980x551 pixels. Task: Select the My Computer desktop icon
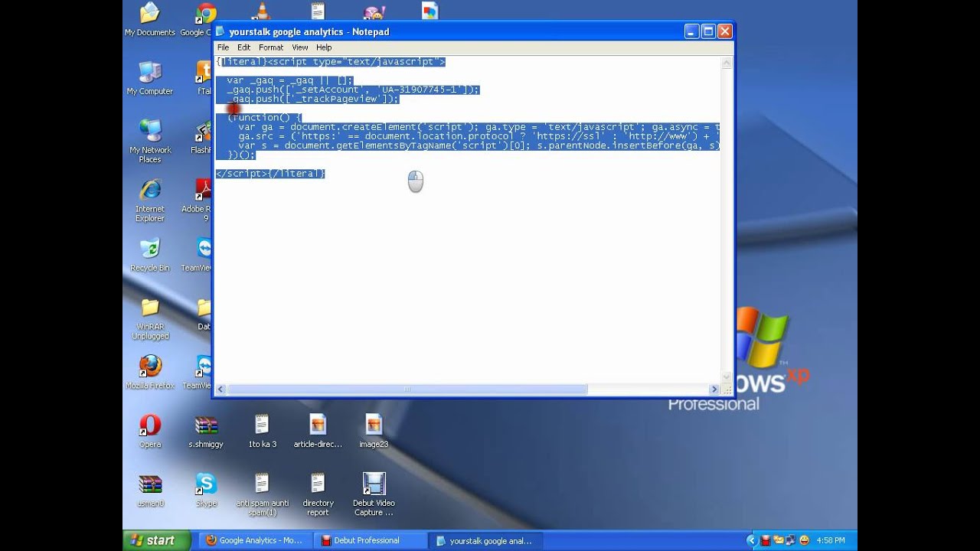coord(150,79)
